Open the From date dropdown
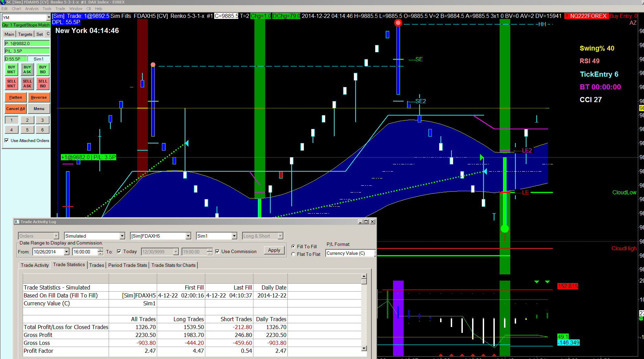 (66, 252)
